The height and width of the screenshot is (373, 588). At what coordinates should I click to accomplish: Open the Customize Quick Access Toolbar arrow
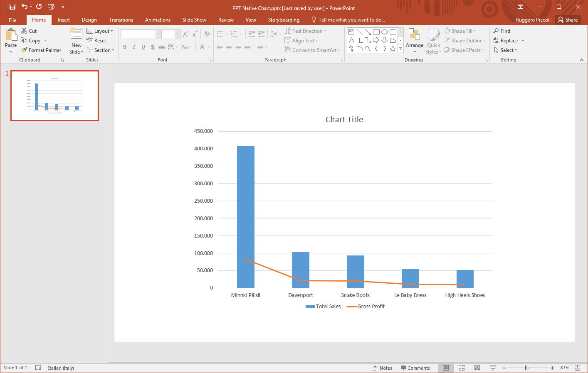tap(63, 7)
